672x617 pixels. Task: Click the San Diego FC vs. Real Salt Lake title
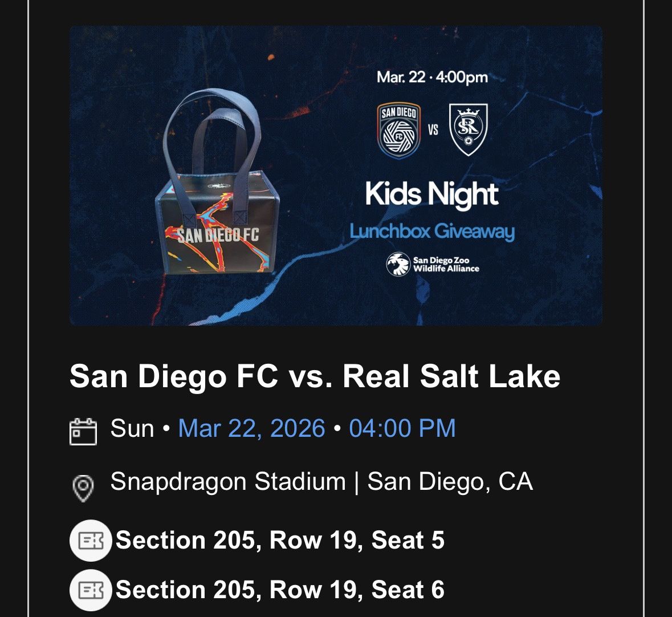click(315, 377)
